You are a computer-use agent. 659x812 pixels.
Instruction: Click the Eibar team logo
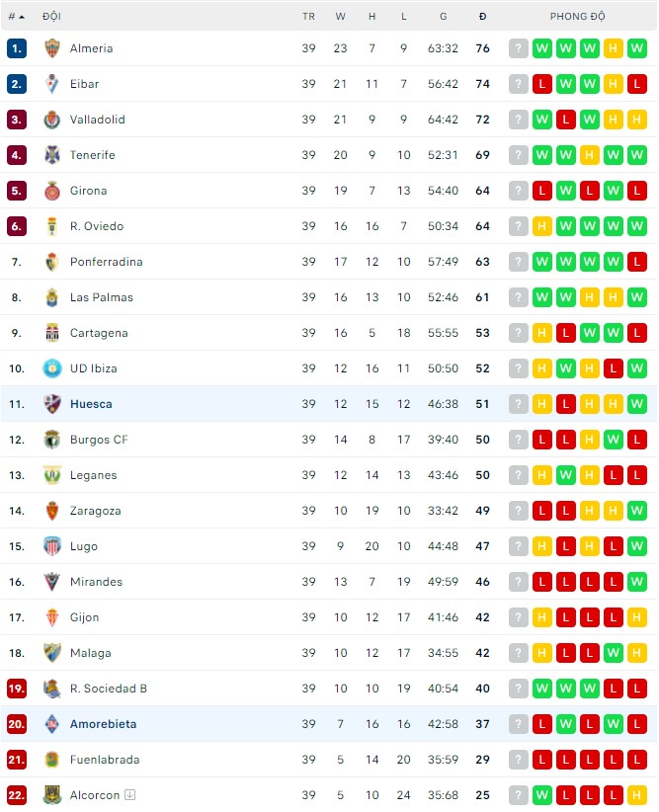point(51,84)
